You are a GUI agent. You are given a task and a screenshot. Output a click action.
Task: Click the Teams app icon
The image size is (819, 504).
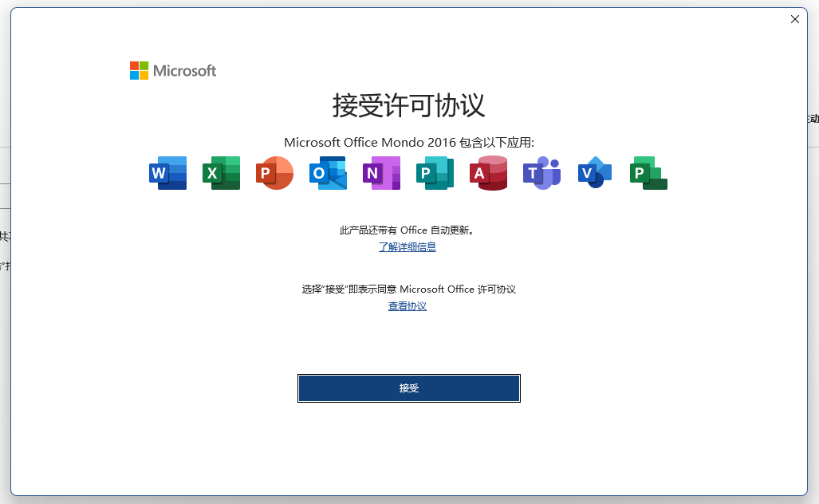tap(542, 173)
